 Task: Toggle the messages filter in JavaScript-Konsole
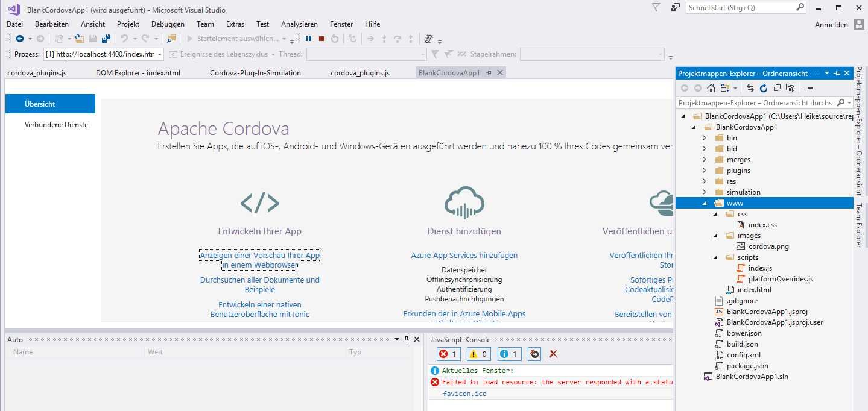tap(508, 354)
